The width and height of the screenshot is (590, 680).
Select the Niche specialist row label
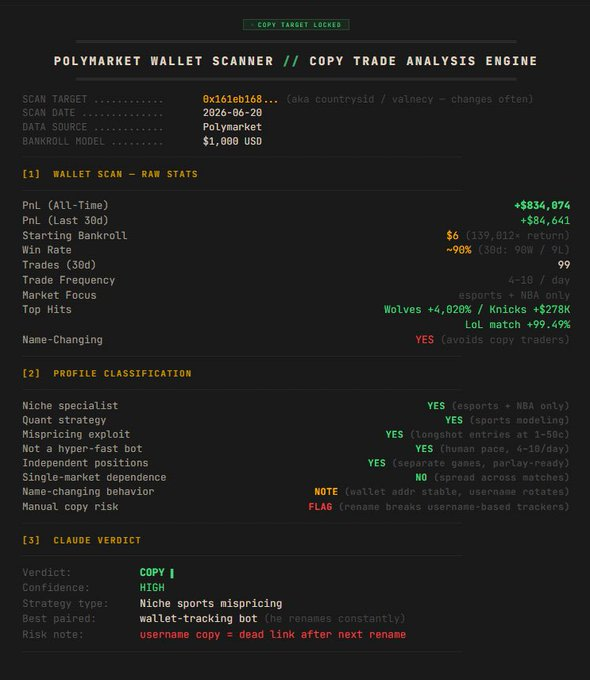(x=70, y=406)
